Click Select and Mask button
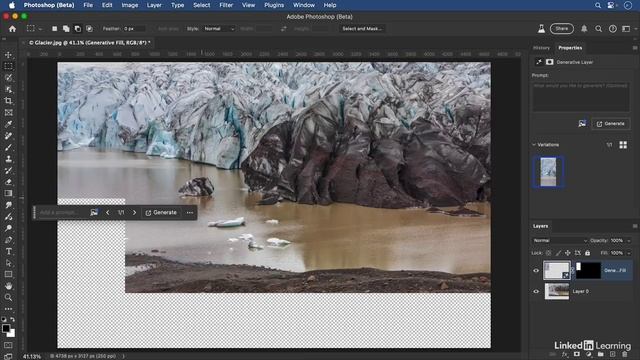This screenshot has width=640, height=360. tap(362, 29)
